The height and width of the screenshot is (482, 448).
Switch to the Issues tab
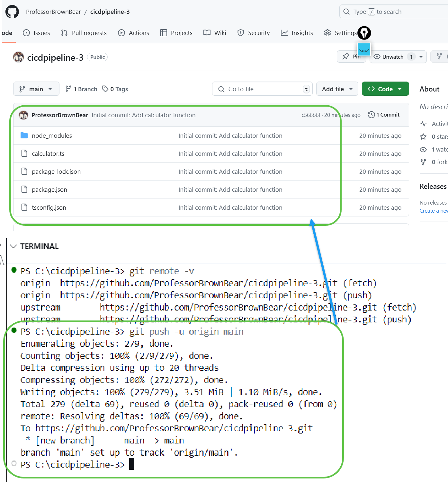[x=37, y=33]
